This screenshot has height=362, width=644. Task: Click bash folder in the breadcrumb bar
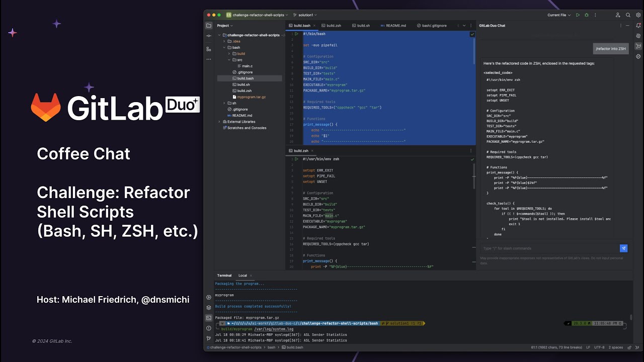pyautogui.click(x=271, y=347)
